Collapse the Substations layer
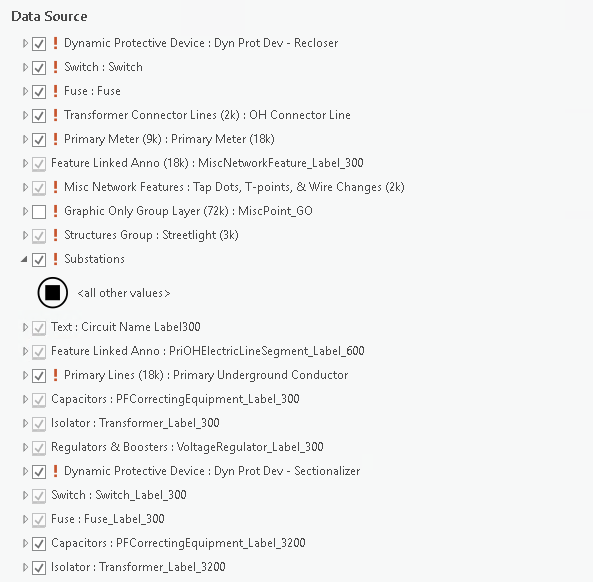Screen dimensions: 593x582 pyautogui.click(x=24, y=259)
